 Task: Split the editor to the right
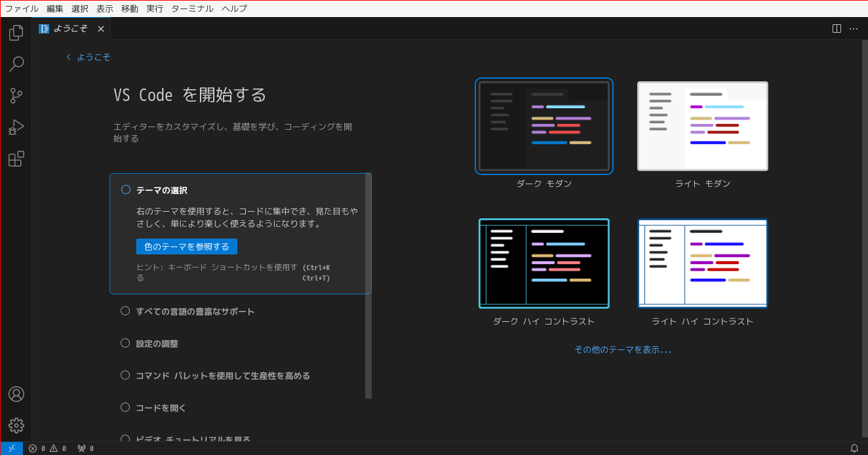pyautogui.click(x=837, y=29)
